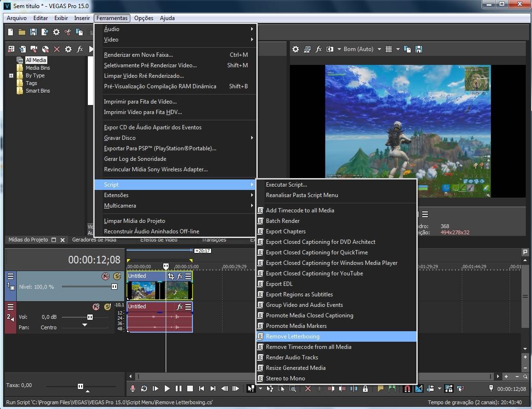Save the project using the floppy disk icon
The width and height of the screenshot is (532, 409).
[x=33, y=32]
